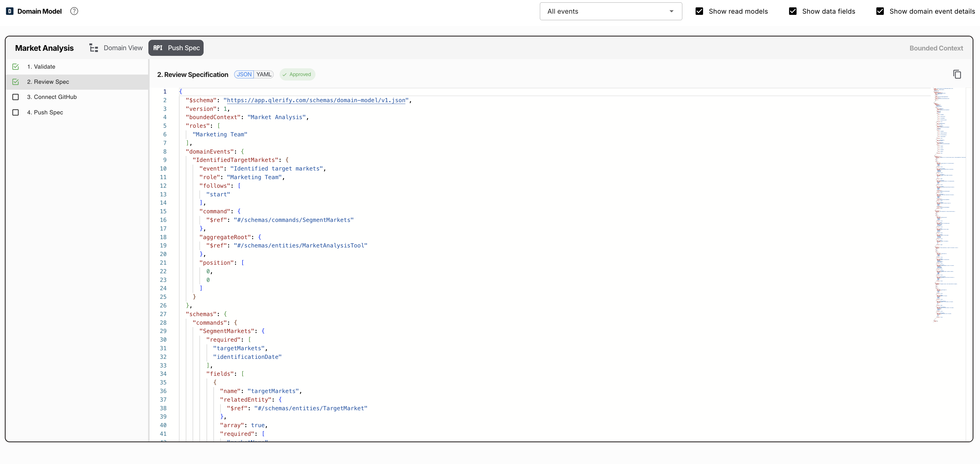Click the "schemas" key on line 27
Screen dimensions: 980x464
pyautogui.click(x=201, y=314)
